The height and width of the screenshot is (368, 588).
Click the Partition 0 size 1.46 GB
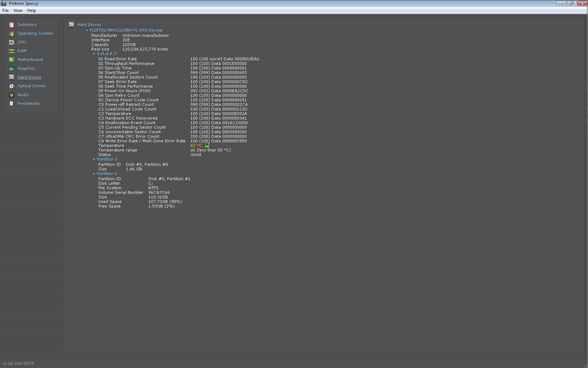pos(134,169)
